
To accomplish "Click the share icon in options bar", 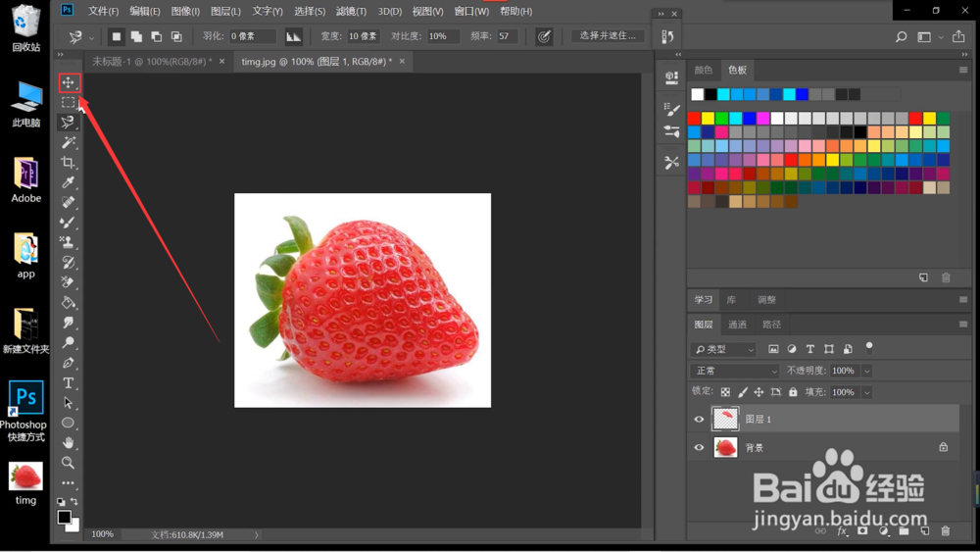I will [958, 37].
